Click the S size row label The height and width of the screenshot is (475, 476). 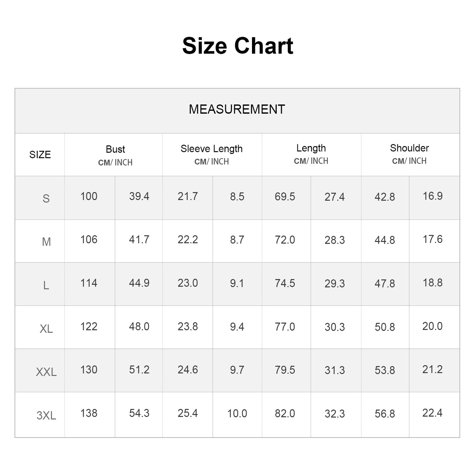click(x=46, y=198)
